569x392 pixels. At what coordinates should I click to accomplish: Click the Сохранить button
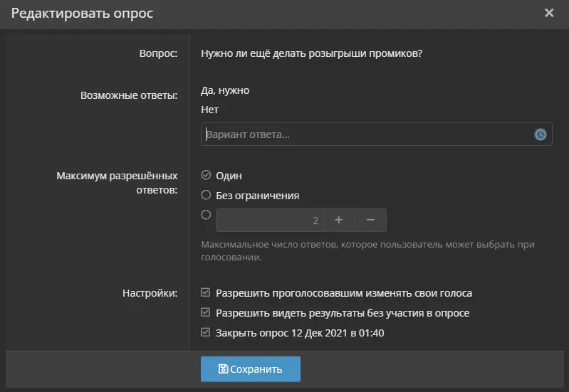251,369
